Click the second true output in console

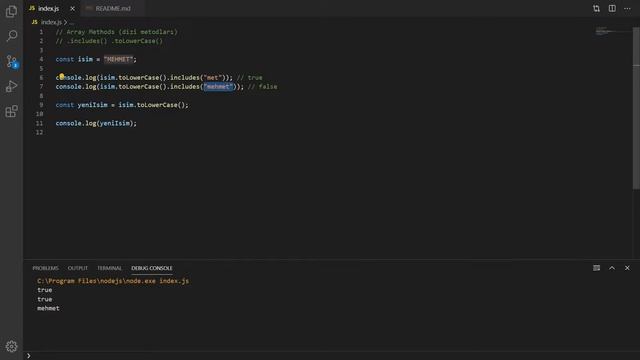tap(44, 299)
